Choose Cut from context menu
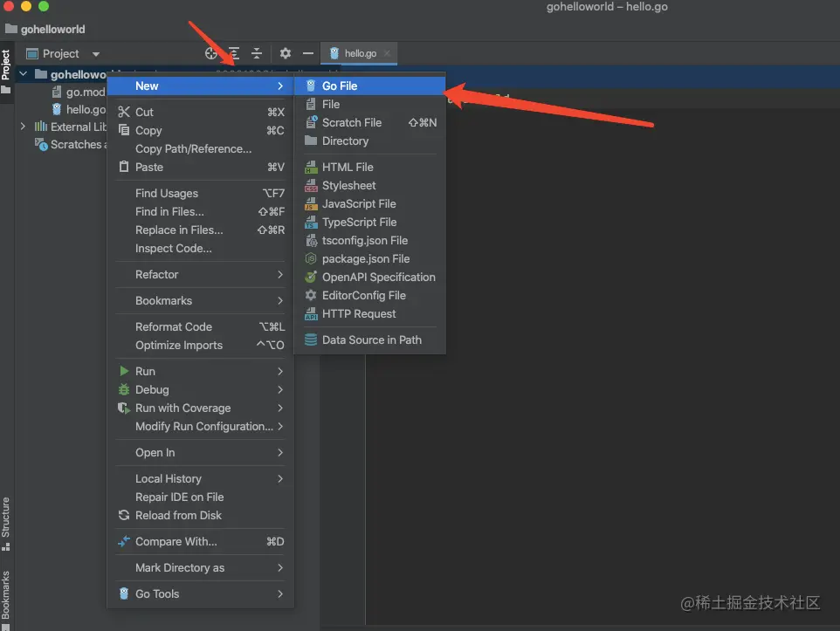Viewport: 840px width, 631px height. [x=201, y=112]
